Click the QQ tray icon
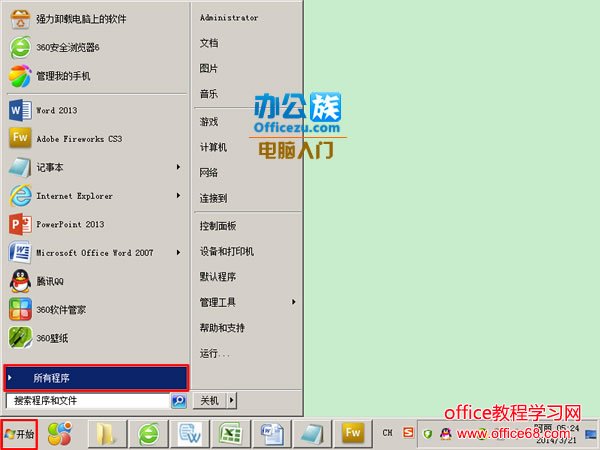 pos(445,434)
